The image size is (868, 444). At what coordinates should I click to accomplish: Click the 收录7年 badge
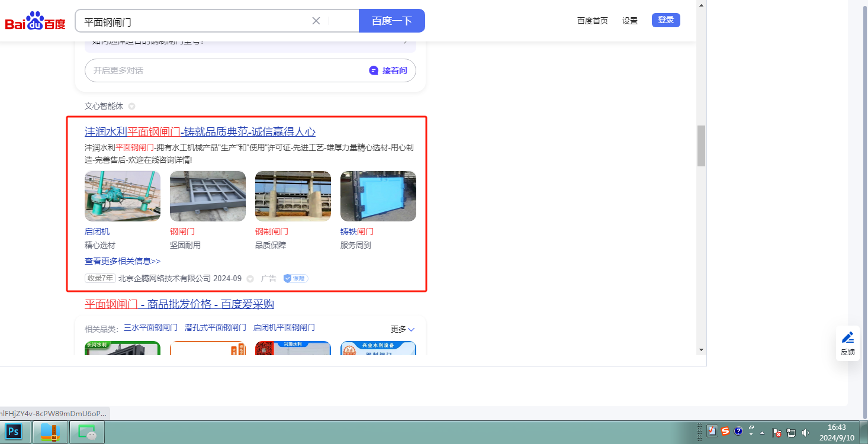100,278
